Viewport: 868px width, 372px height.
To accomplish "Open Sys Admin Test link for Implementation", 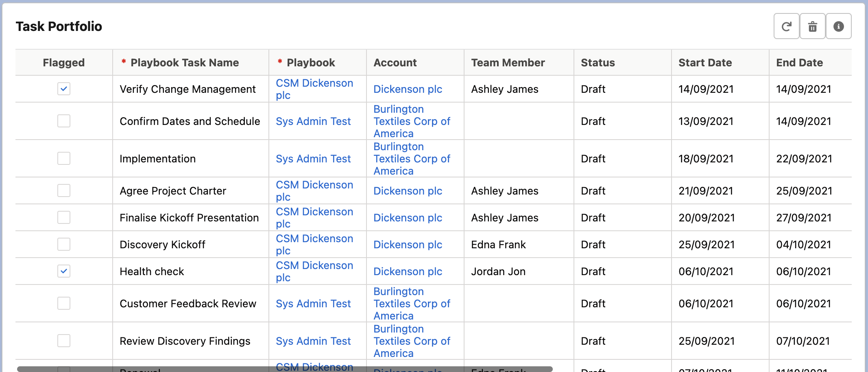I will [313, 159].
